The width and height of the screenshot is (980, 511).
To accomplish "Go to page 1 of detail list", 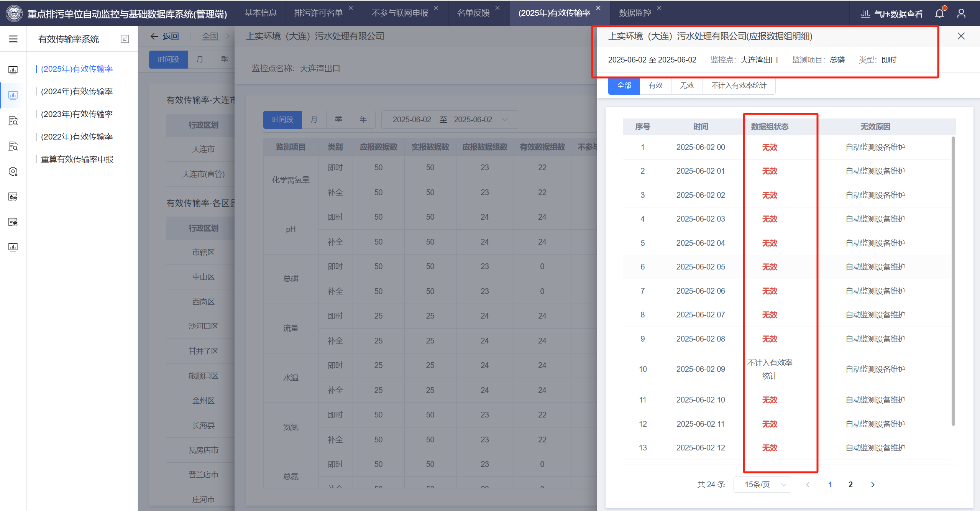I will click(830, 485).
